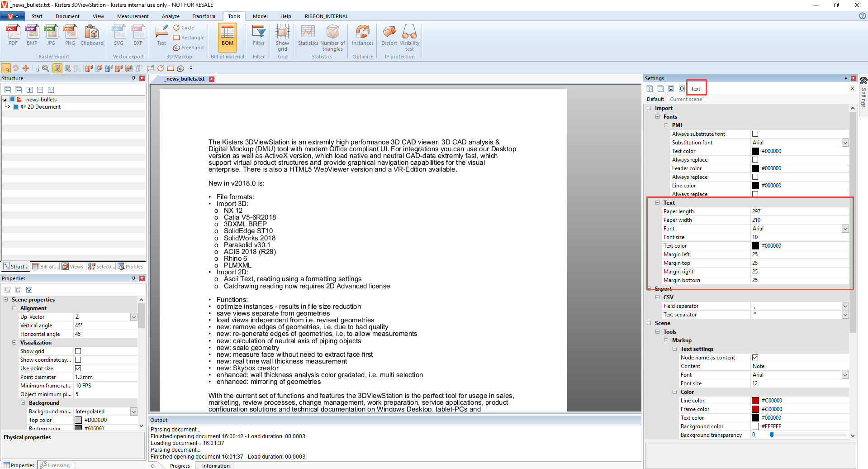Collapse Scene properties group
The image size is (868, 469).
(x=6, y=300)
